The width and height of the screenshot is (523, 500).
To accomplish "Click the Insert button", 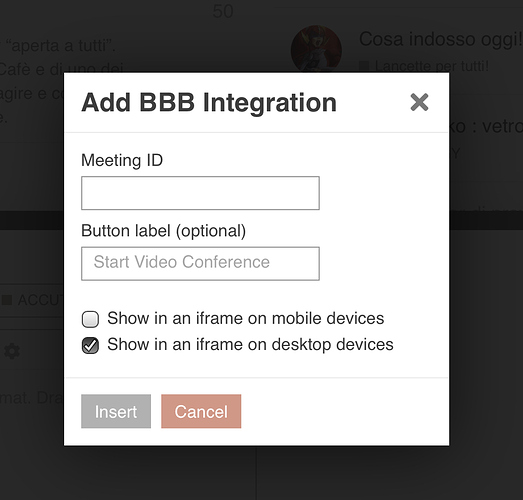I will 116,411.
